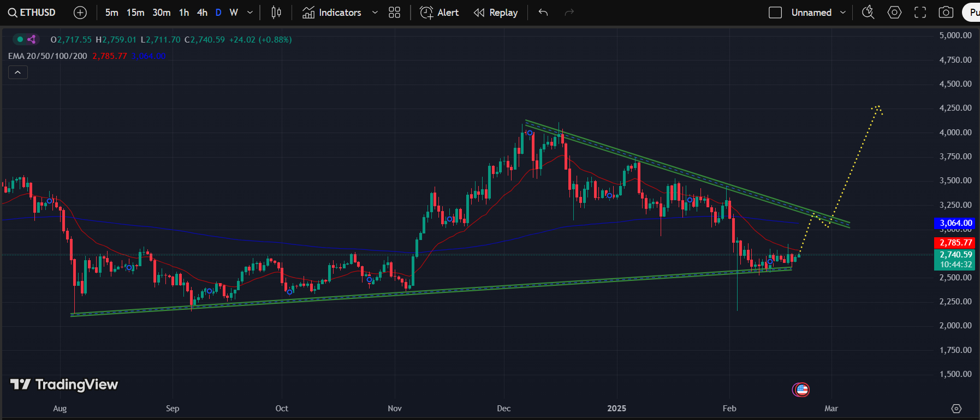Click the undo arrow
This screenshot has width=980, height=420.
pos(543,13)
